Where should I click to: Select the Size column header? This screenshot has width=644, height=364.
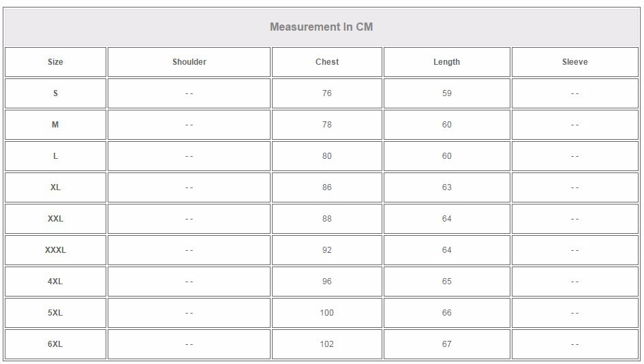tap(55, 62)
